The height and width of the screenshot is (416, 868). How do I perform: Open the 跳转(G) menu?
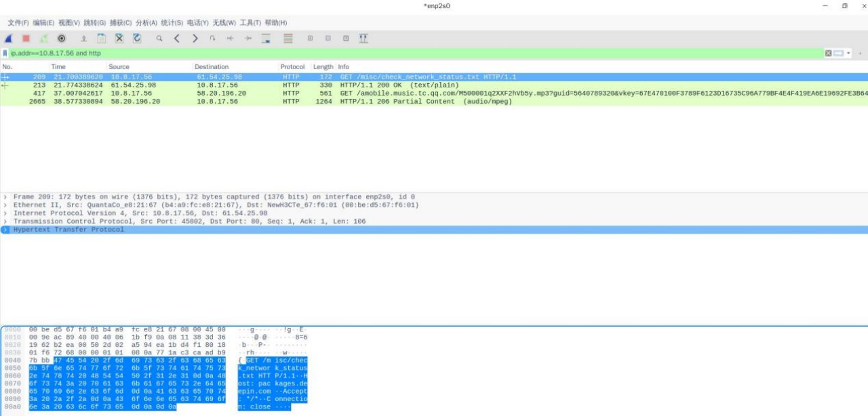click(95, 22)
